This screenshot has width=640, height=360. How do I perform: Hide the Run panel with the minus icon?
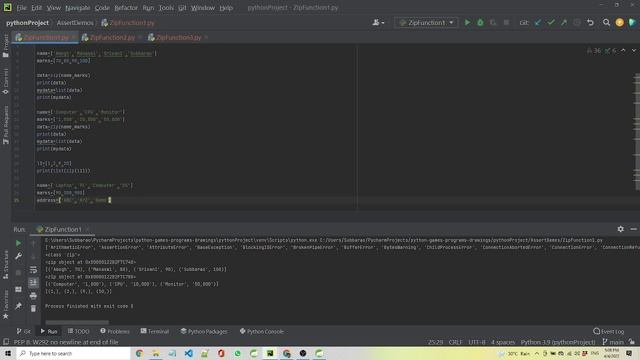tap(633, 229)
